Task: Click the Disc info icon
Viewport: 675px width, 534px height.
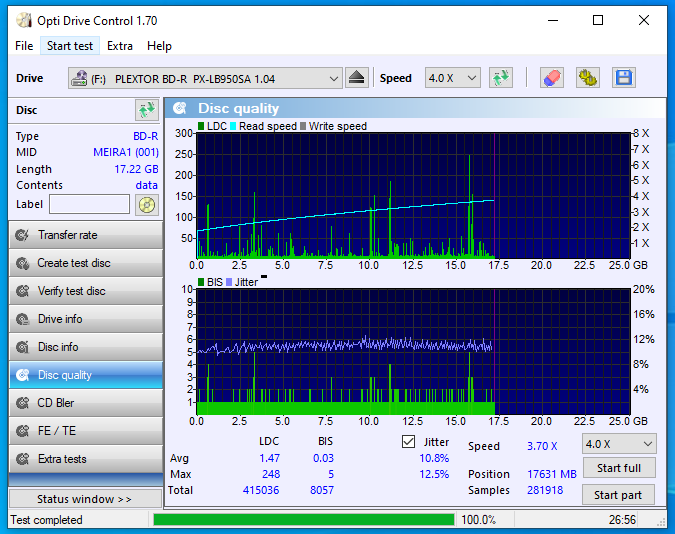Action: tap(22, 347)
